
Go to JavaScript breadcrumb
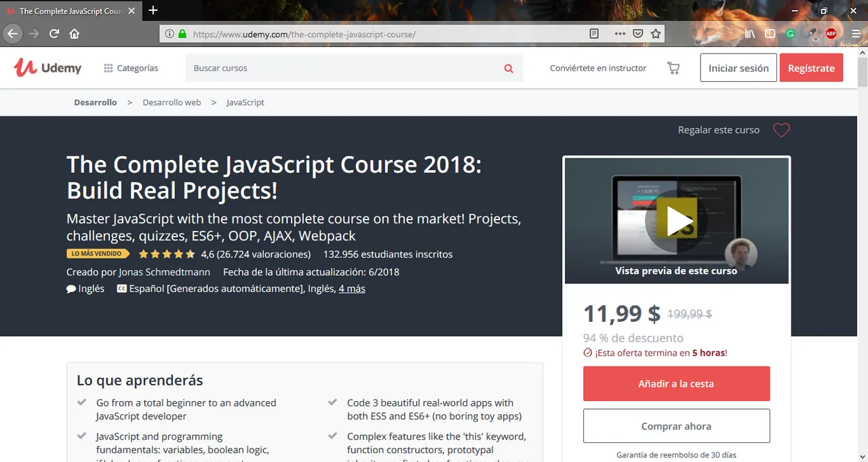coord(245,102)
